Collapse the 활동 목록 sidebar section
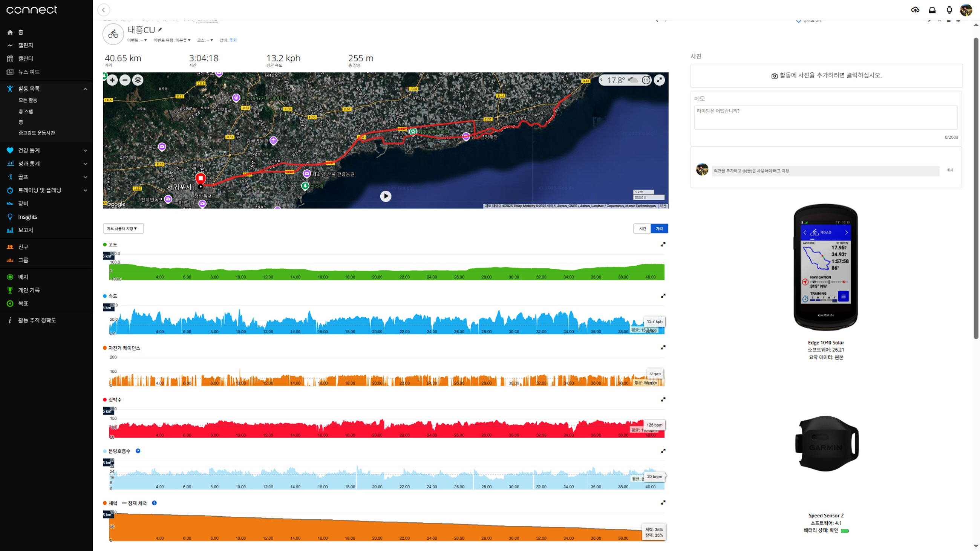Screen dimensions: 980x551 [x=85, y=89]
